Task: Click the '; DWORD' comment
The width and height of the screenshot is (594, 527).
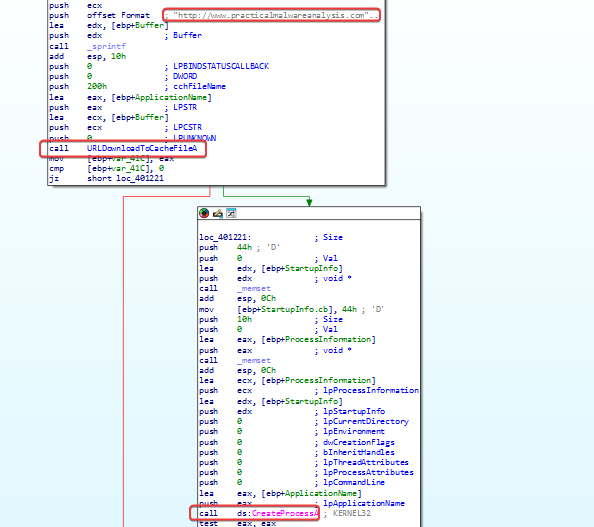Action: tap(181, 76)
